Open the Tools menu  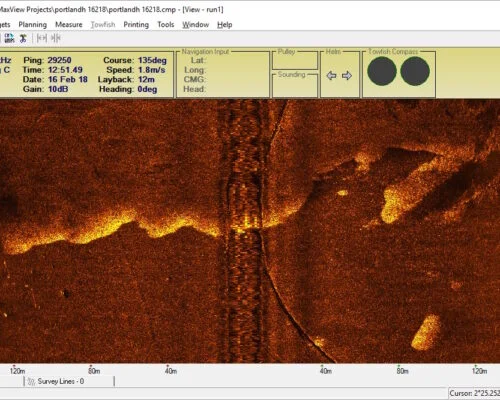pos(166,25)
